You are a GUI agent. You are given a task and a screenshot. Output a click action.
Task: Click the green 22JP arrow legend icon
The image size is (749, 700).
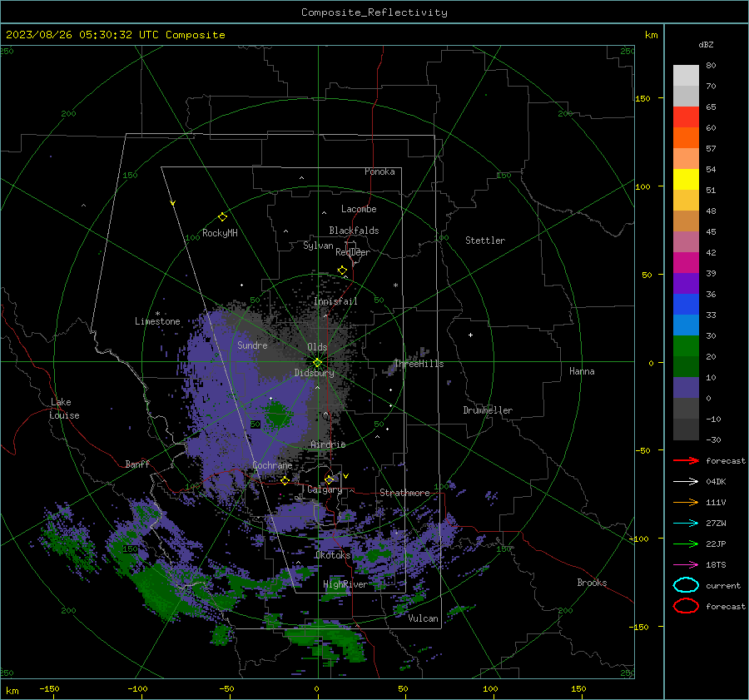pos(686,544)
